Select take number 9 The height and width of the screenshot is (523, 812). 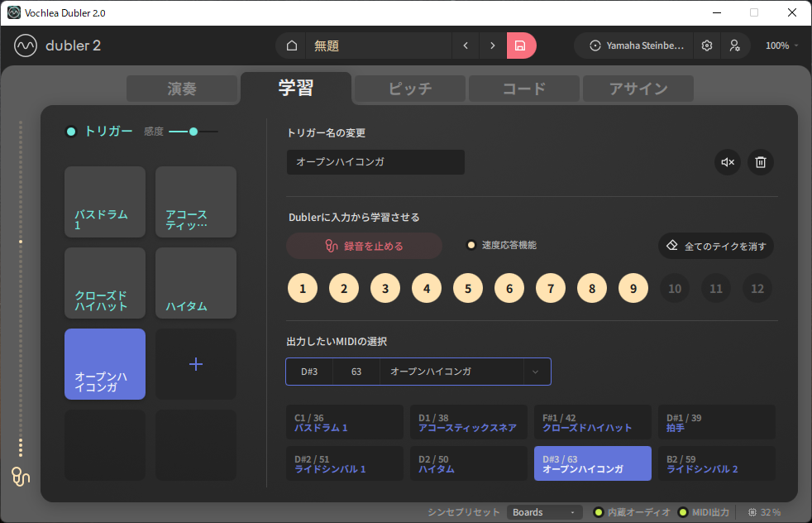click(x=633, y=288)
